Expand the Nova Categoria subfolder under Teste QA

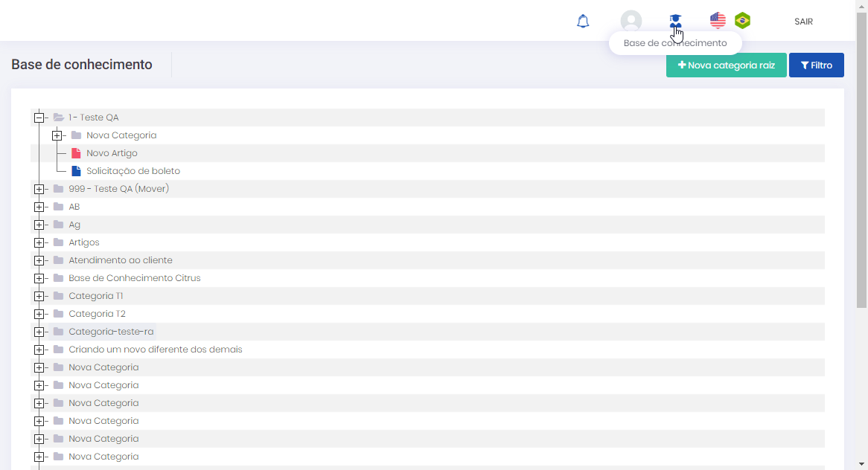pos(57,135)
